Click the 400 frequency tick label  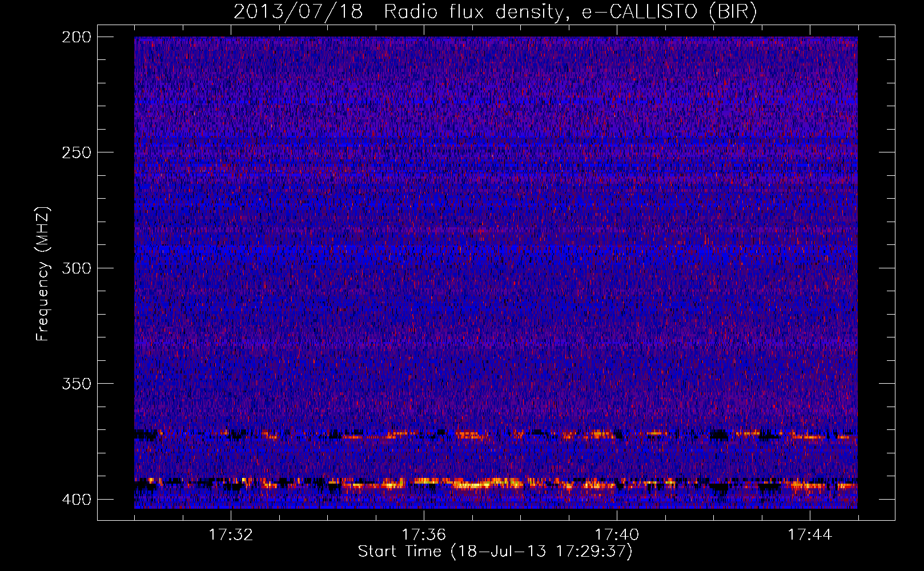tap(77, 499)
